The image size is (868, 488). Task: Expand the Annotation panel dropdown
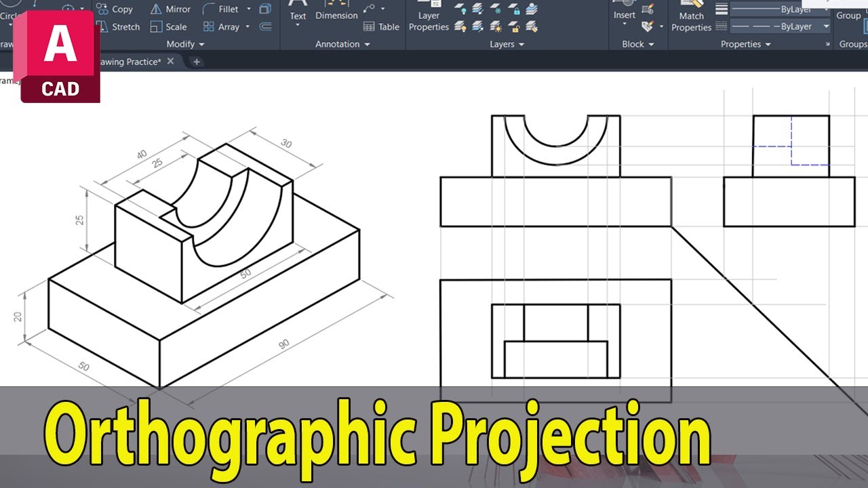pos(342,44)
